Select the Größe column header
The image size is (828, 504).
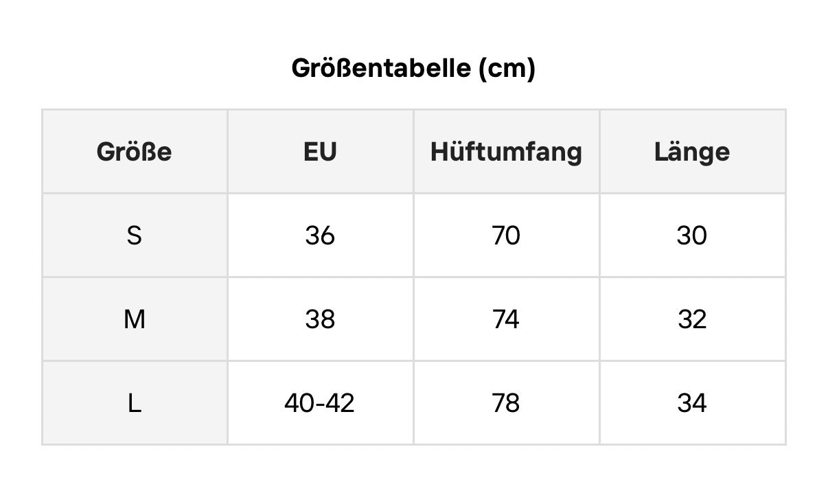(x=135, y=151)
